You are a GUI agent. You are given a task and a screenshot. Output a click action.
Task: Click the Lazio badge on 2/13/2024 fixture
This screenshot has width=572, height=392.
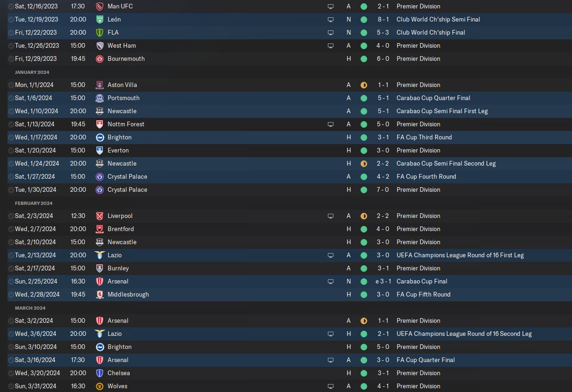click(x=99, y=255)
